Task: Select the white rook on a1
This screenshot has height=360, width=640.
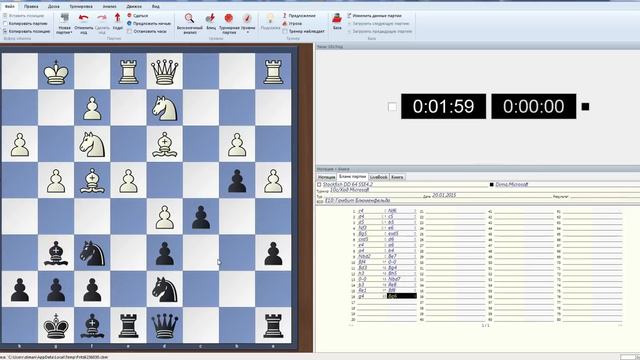Action: coord(273,71)
